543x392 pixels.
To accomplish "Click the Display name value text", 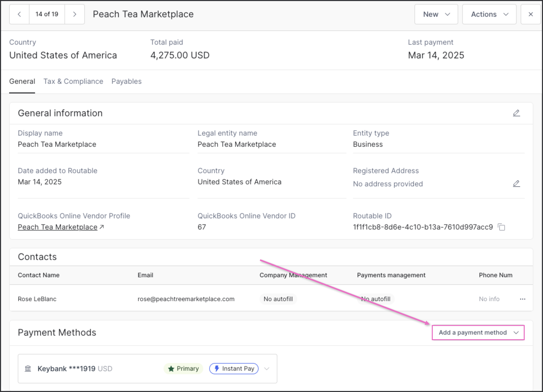I will click(x=57, y=144).
